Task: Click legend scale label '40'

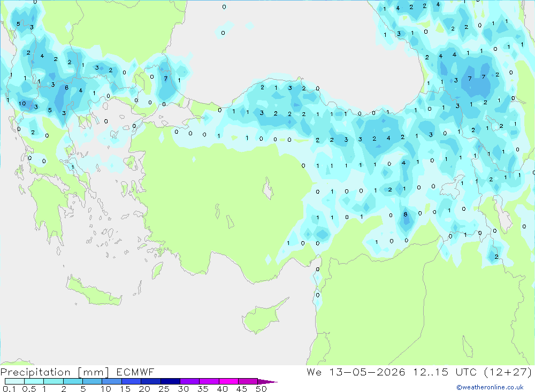Action: 223,389
